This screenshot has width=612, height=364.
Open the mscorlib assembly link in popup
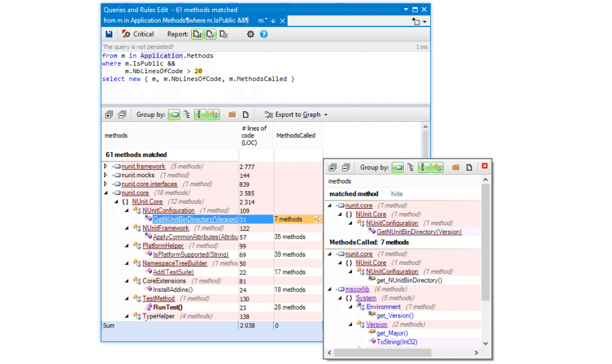357,289
